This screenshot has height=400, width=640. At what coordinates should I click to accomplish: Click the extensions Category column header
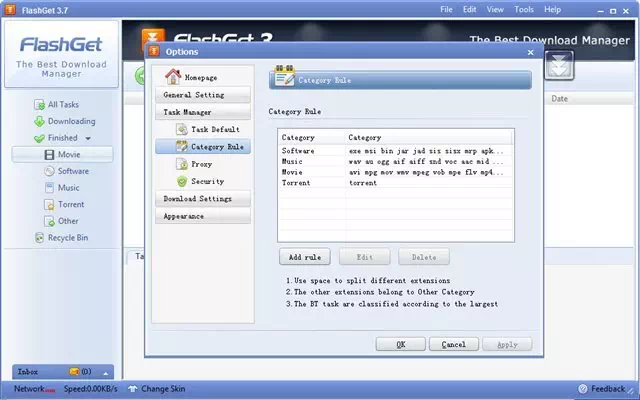pos(429,138)
